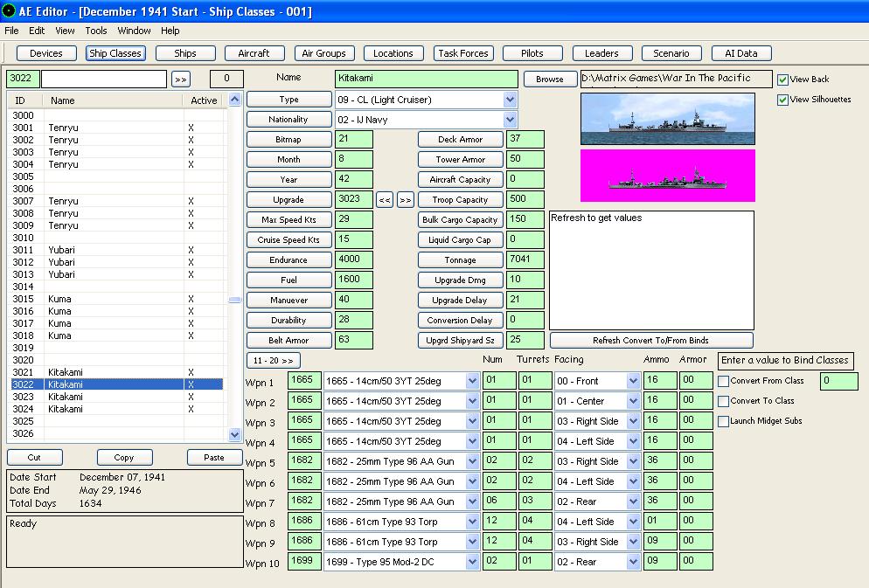Toggle the View Back checkbox
The width and height of the screenshot is (869, 588).
pyautogui.click(x=782, y=80)
